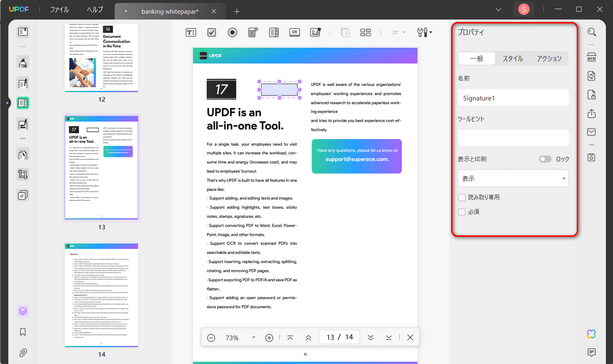613x364 pixels.
Task: Select the OK Button form tool
Action: 294,32
